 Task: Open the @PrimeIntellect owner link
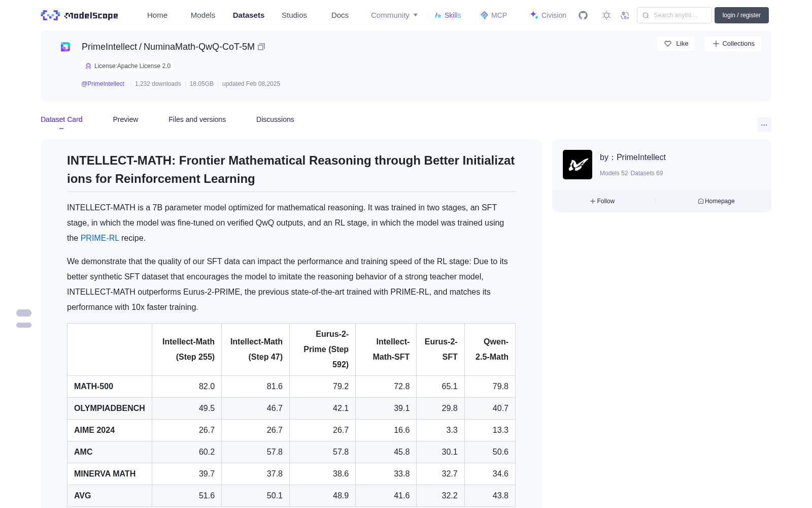103,84
